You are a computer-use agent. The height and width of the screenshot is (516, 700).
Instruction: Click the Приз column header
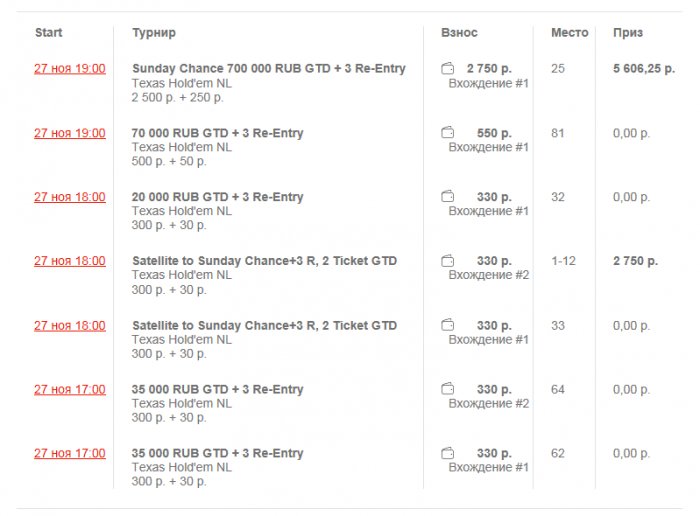point(628,33)
